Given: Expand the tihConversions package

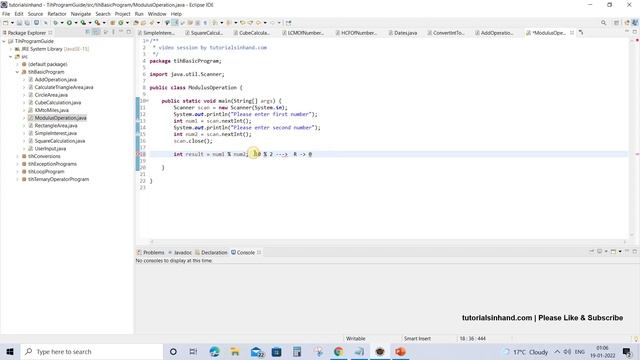Looking at the screenshot, I should point(18,156).
